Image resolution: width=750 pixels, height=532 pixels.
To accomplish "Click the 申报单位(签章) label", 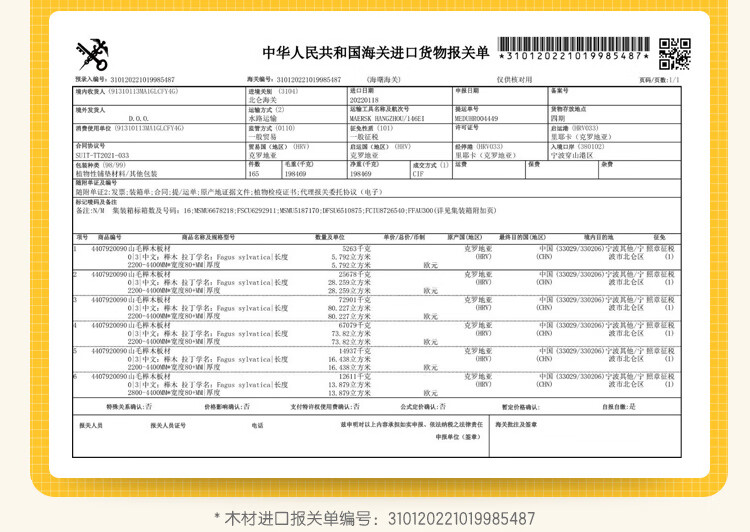I will 457,437.
